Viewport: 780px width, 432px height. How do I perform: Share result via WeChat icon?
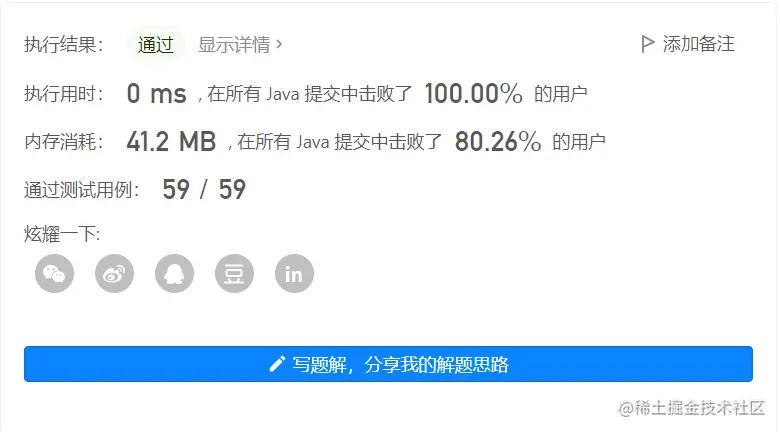click(x=55, y=273)
